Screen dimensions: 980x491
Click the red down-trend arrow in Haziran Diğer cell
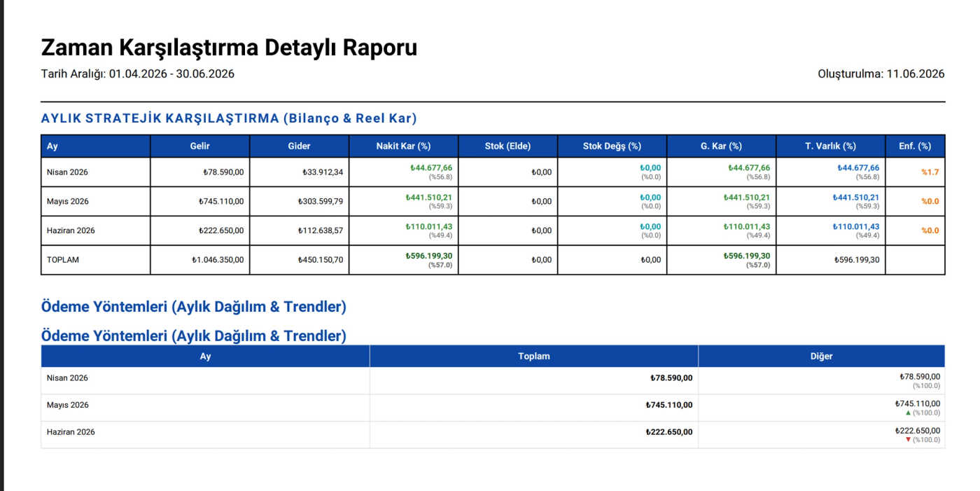909,440
